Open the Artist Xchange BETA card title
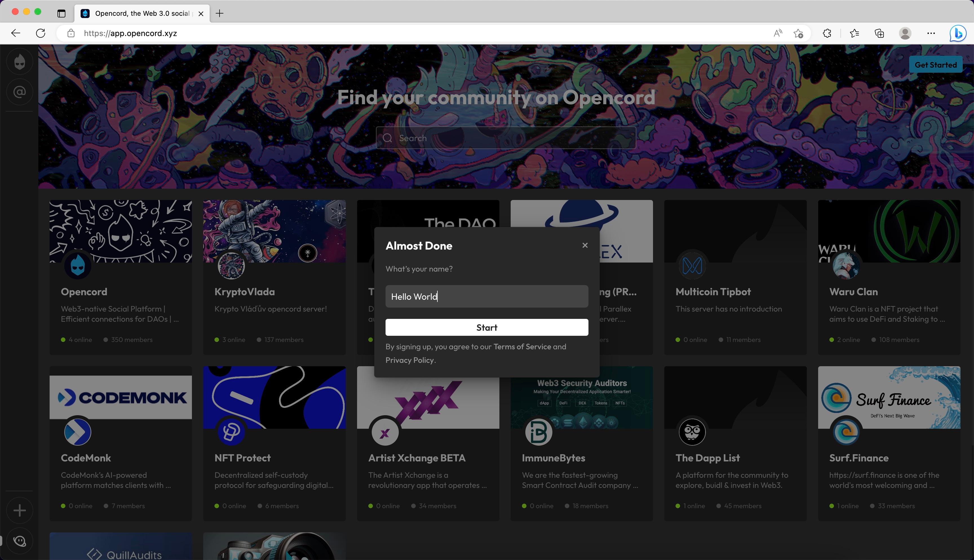974x560 pixels. coord(417,458)
